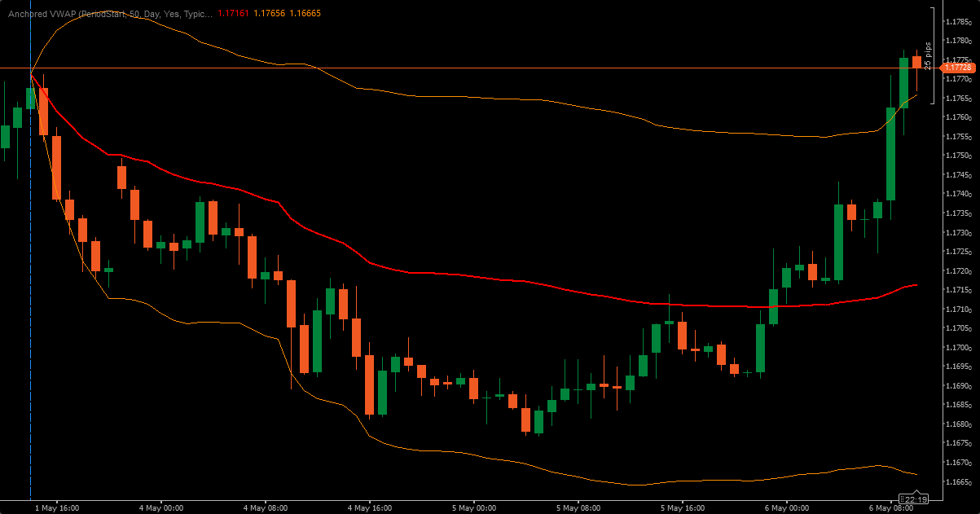Click the 1.17650 price axis label
The width and height of the screenshot is (980, 514).
point(960,99)
